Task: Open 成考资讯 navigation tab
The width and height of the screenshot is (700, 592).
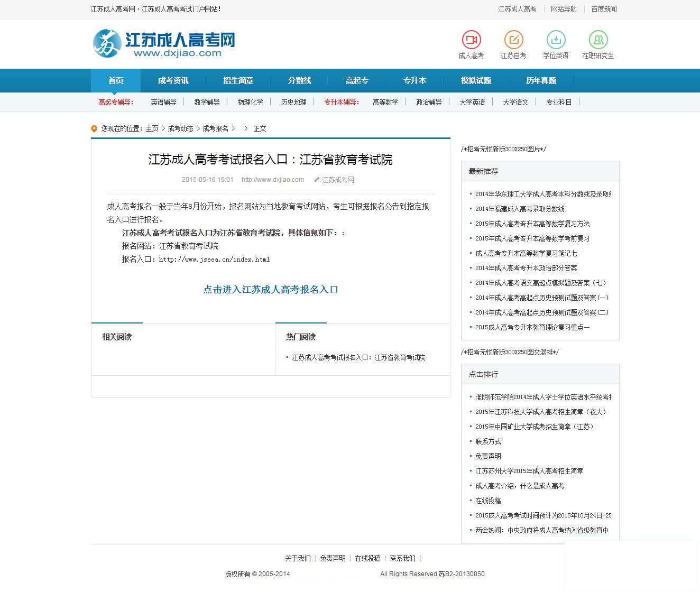Action: click(173, 80)
